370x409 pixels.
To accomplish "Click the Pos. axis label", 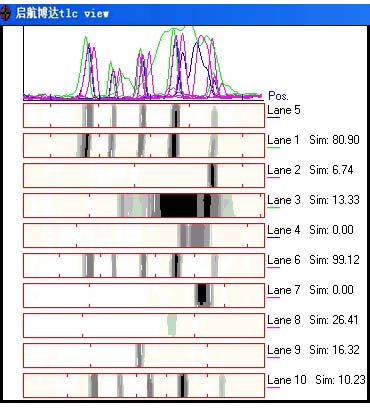I will [278, 96].
